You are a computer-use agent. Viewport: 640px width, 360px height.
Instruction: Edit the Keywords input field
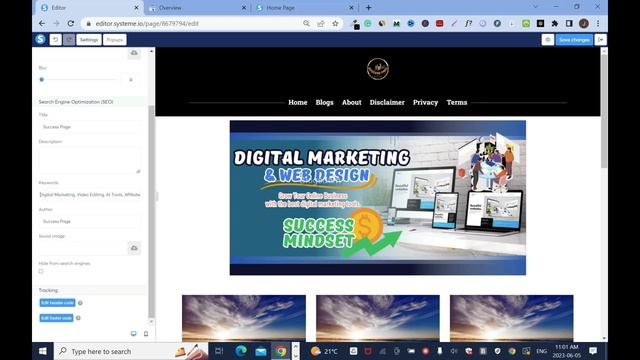(x=90, y=195)
